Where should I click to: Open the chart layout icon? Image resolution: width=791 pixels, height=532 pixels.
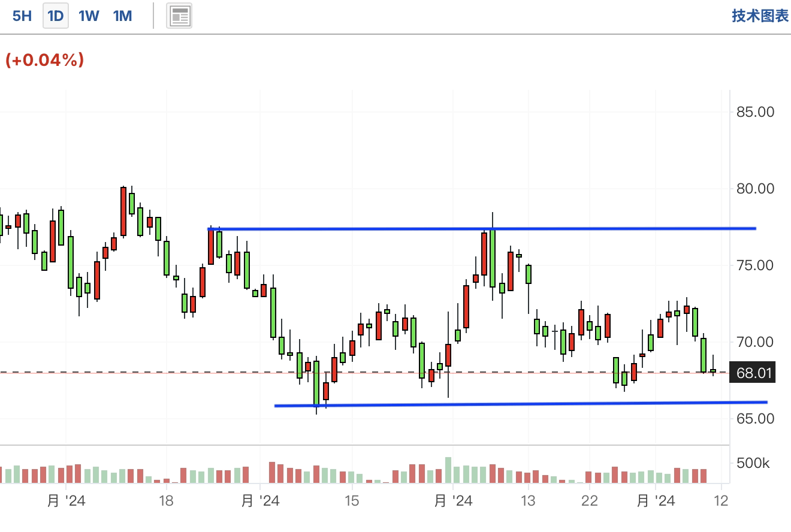(x=179, y=16)
